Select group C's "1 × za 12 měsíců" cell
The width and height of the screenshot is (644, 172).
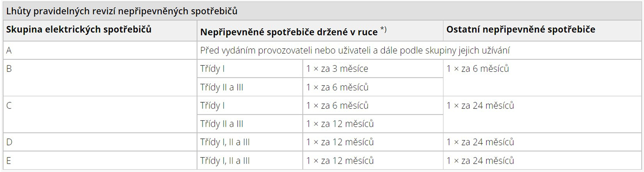tap(340, 124)
